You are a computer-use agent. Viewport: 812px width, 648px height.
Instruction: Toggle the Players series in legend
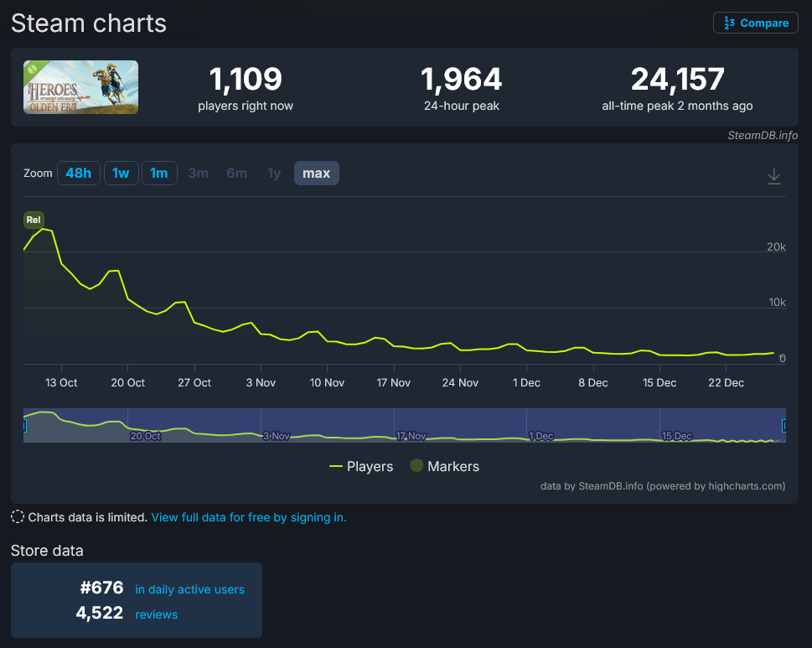click(x=361, y=466)
